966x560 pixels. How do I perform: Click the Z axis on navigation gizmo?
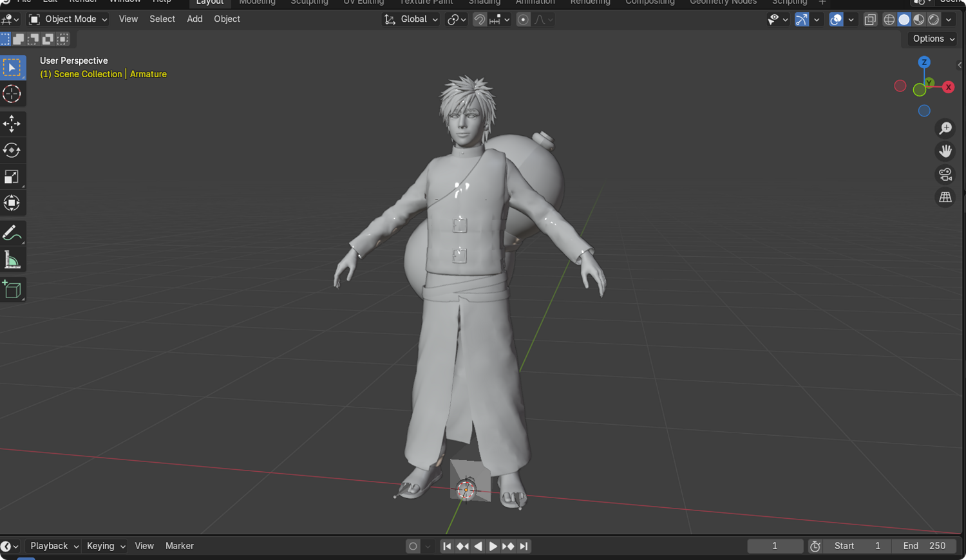click(x=924, y=62)
